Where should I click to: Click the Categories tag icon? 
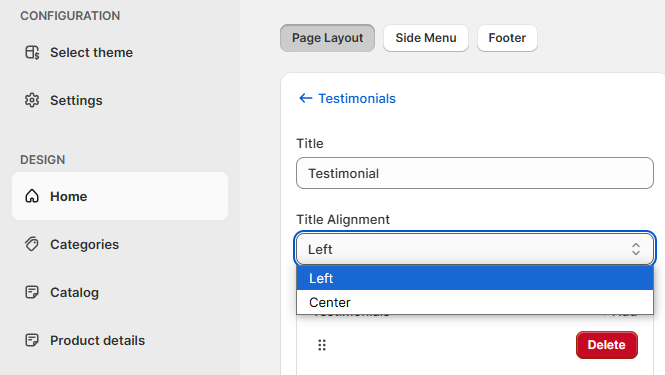point(32,244)
